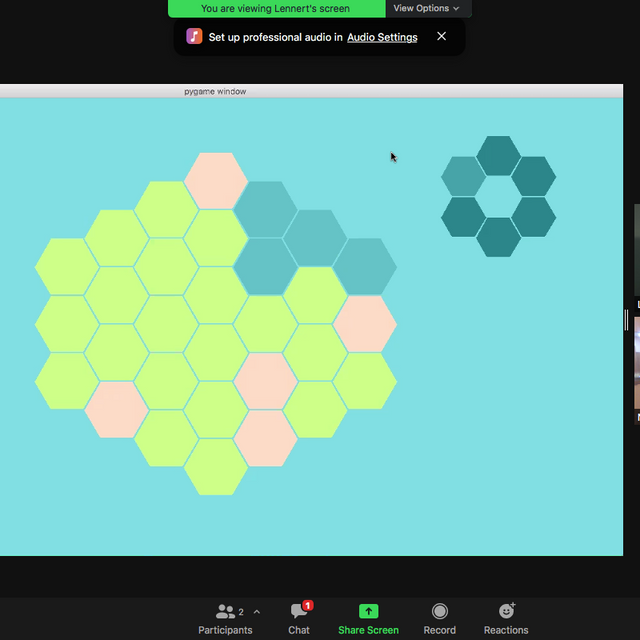Viewport: 640px width, 640px height.
Task: Click the music note audio icon
Action: [x=194, y=36]
